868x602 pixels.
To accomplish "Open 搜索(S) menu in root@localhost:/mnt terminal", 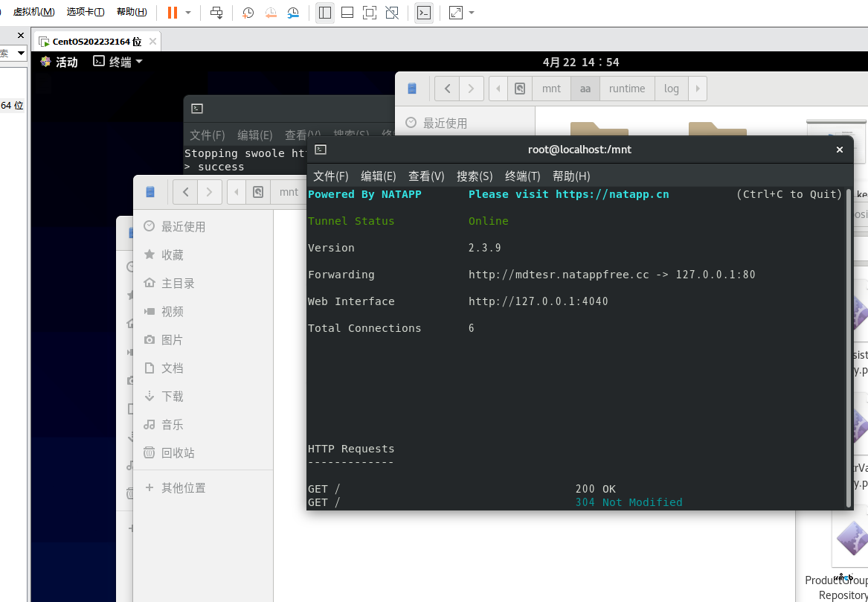I will (475, 176).
